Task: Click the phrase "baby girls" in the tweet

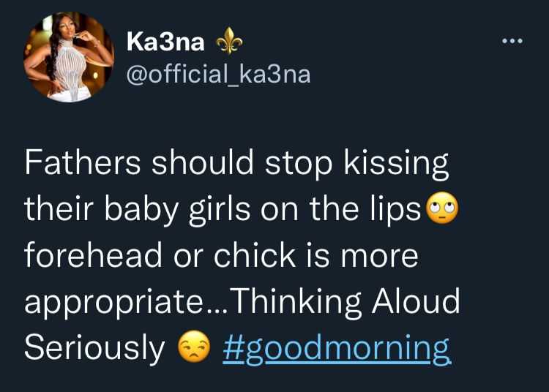Action: pyautogui.click(x=178, y=211)
